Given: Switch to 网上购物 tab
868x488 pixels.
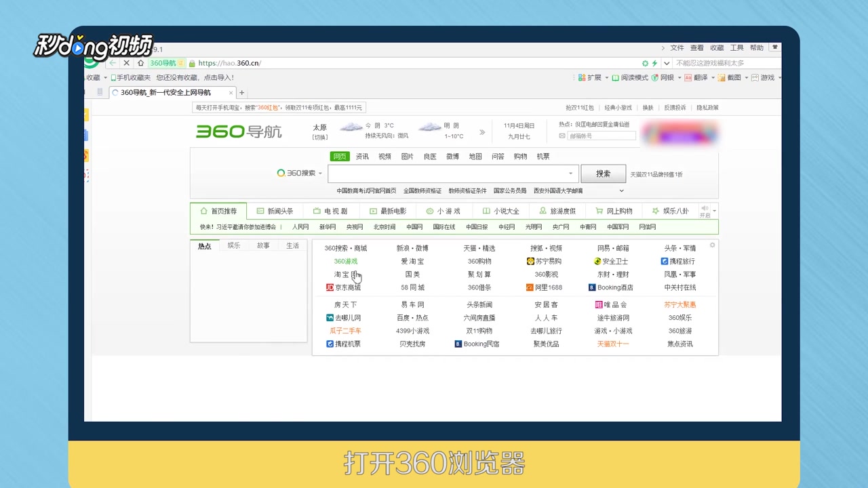Looking at the screenshot, I should (x=613, y=211).
